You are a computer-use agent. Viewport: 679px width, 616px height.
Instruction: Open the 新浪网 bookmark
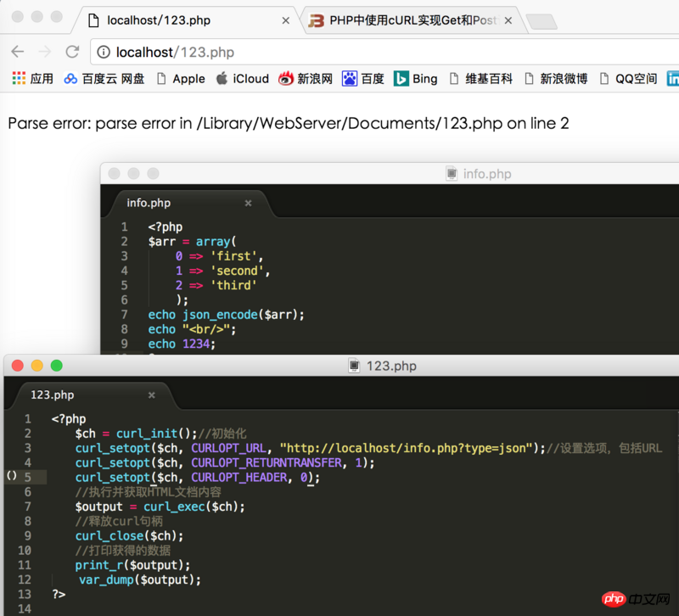tap(306, 79)
